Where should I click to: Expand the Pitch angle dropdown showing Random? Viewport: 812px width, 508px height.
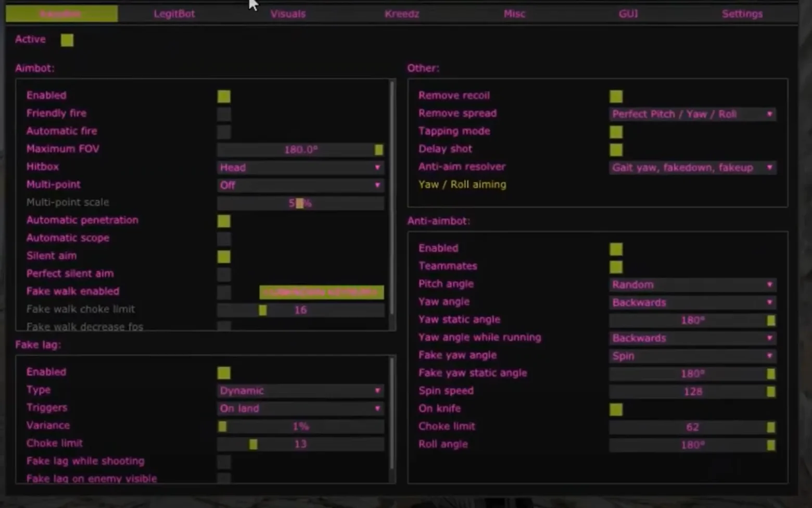tap(692, 284)
